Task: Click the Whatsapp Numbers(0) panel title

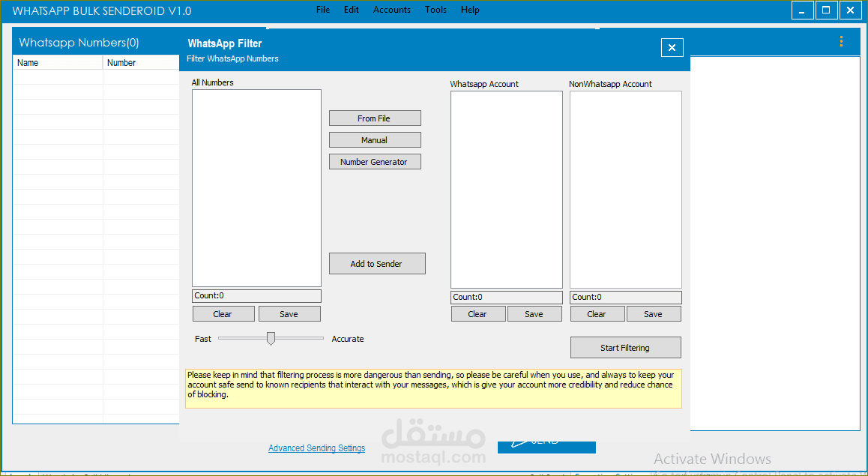Action: click(x=79, y=43)
